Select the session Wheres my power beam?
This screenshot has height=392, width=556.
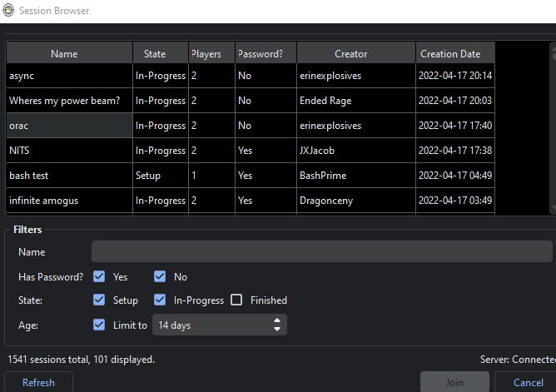coord(70,101)
